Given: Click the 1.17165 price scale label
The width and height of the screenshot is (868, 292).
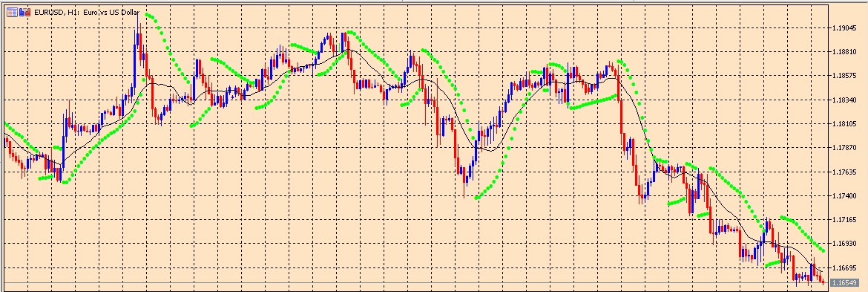Looking at the screenshot, I should [x=845, y=220].
